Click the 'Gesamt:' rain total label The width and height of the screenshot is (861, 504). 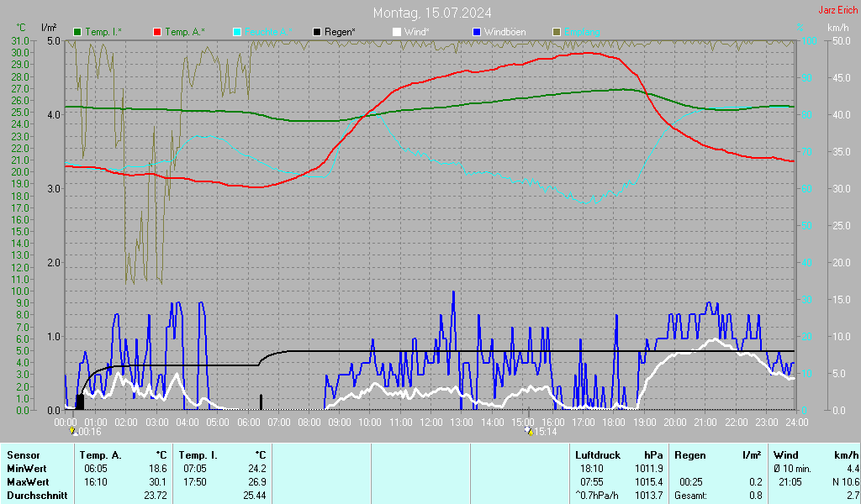pos(691,496)
